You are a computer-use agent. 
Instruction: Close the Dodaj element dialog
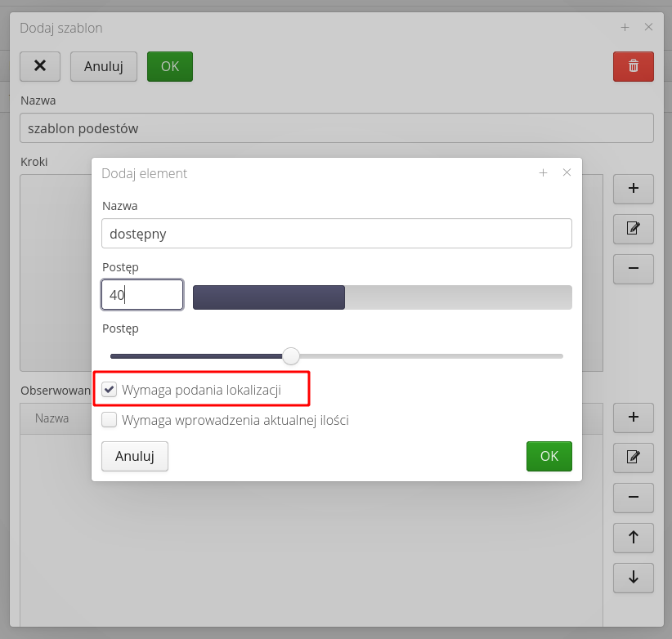click(x=567, y=172)
